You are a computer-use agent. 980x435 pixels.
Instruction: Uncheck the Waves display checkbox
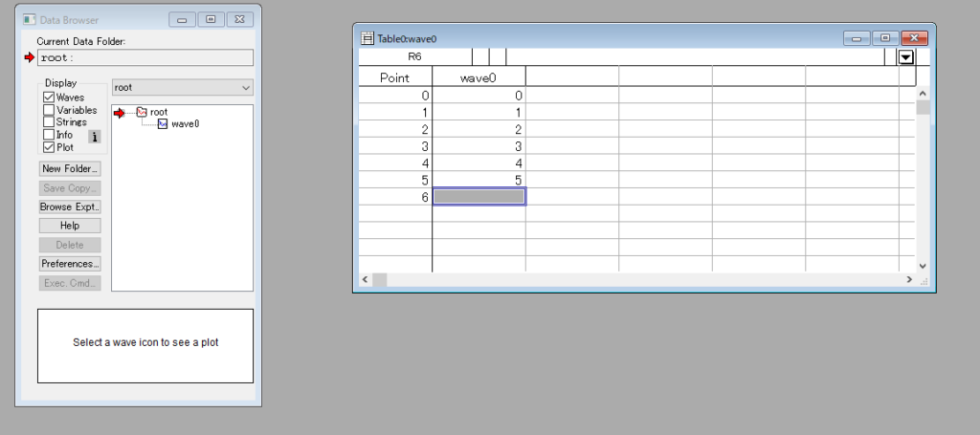[49, 98]
